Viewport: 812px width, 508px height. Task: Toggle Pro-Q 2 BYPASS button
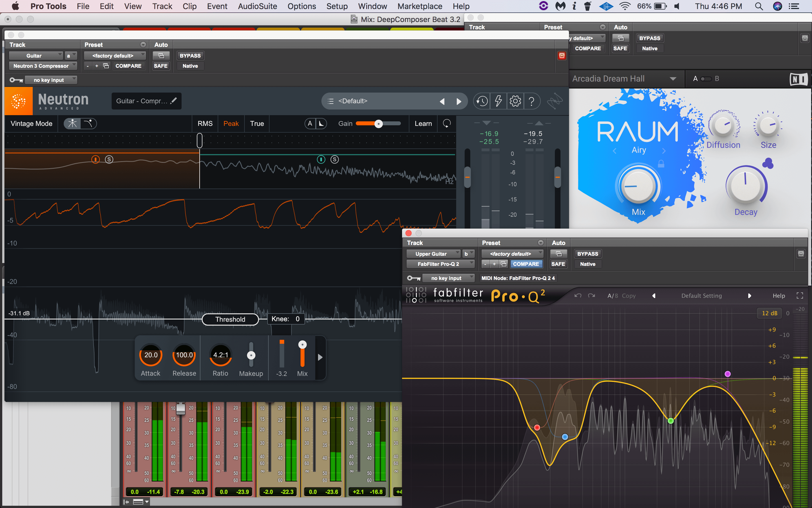tap(588, 254)
